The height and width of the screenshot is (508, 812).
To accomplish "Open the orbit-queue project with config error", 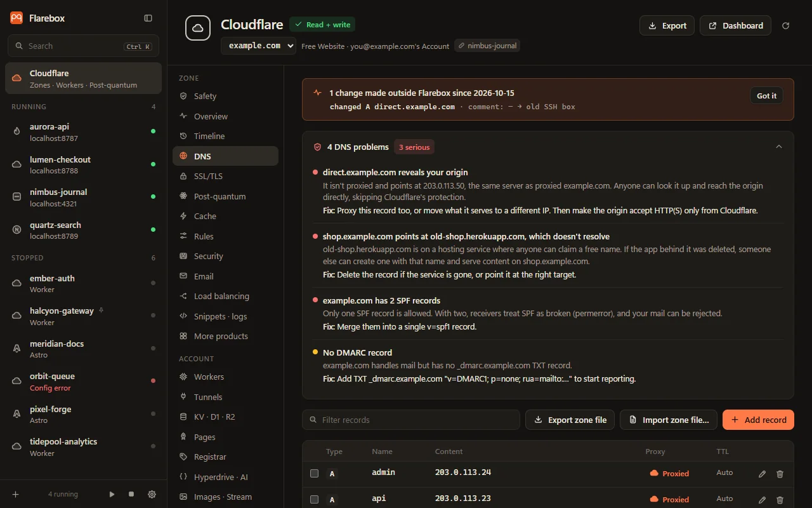I will pos(83,382).
